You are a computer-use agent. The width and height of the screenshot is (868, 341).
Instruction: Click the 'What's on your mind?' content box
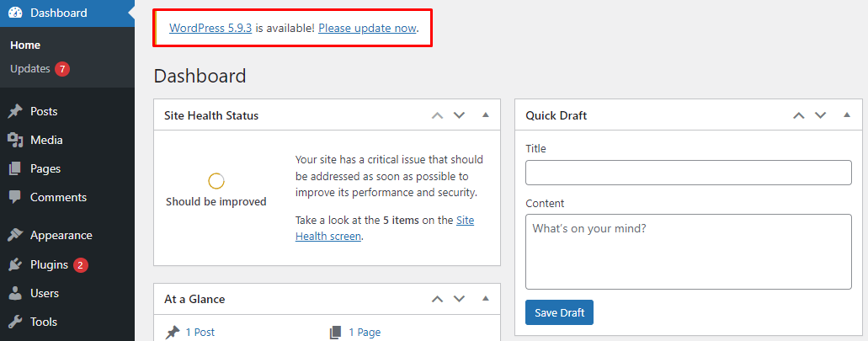[688, 252]
